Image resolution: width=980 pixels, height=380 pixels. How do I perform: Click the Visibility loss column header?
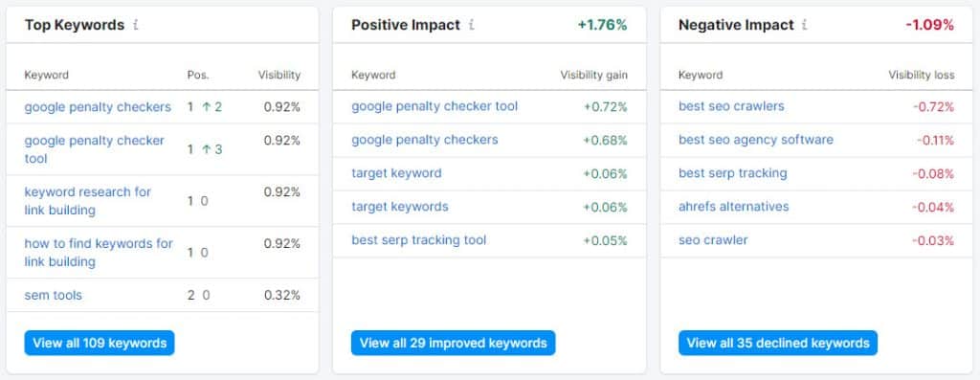coord(922,75)
